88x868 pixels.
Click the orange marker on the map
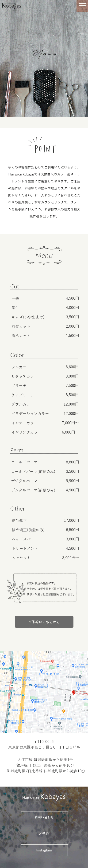tap(63, 711)
